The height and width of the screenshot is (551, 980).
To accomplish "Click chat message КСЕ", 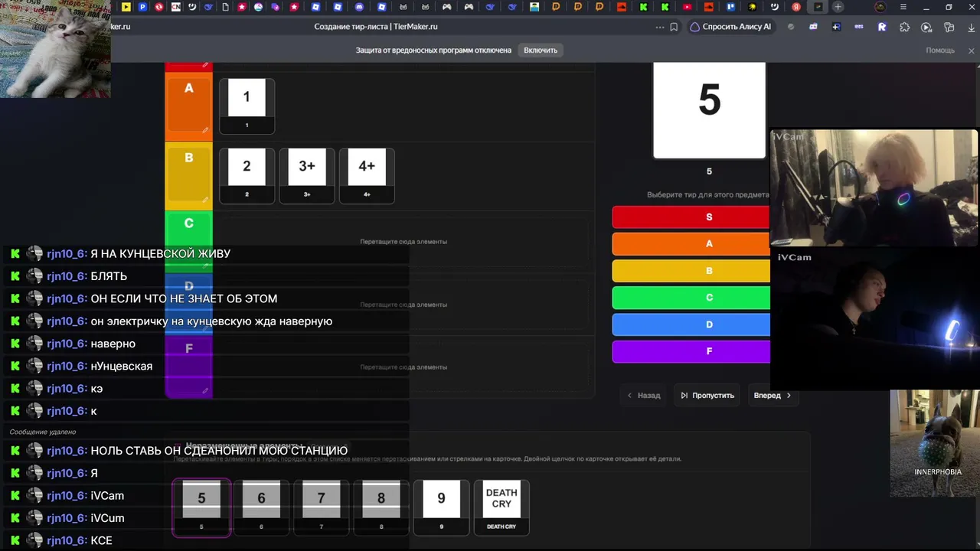I will click(x=101, y=541).
